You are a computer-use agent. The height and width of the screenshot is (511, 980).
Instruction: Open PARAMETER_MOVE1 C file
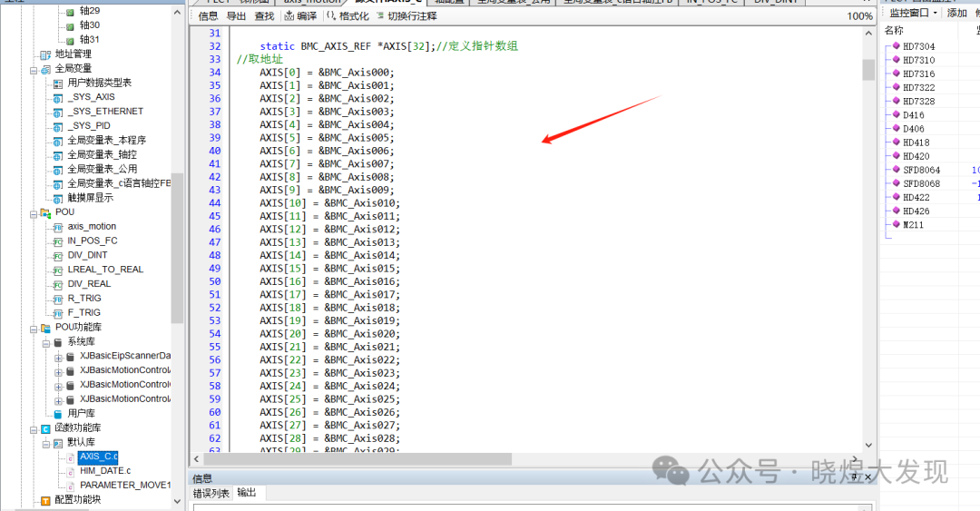(125, 486)
